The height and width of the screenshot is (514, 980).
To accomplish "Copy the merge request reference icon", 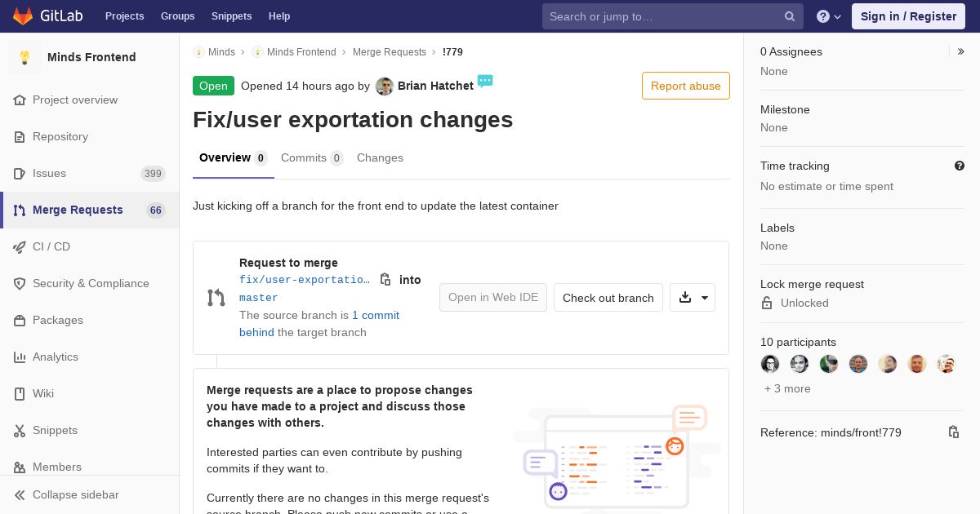I will (x=953, y=432).
